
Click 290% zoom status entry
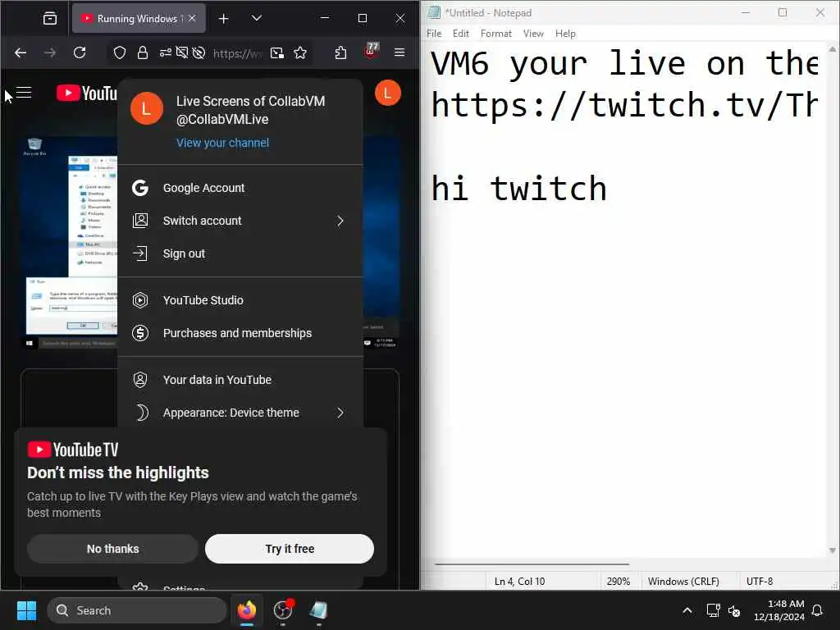619,582
